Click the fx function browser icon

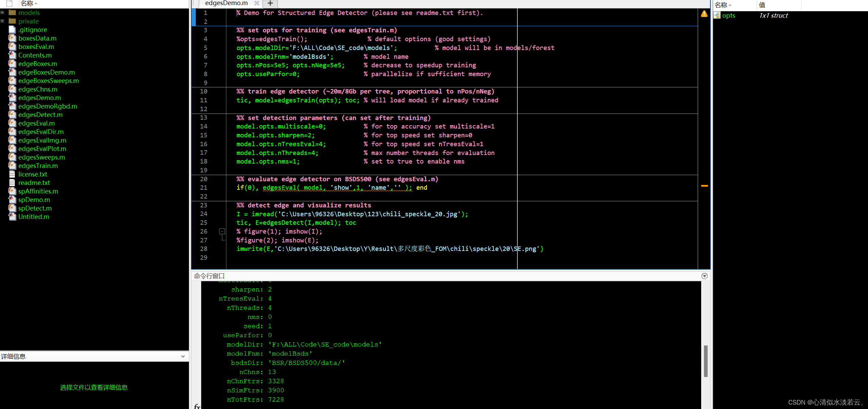coord(197,406)
